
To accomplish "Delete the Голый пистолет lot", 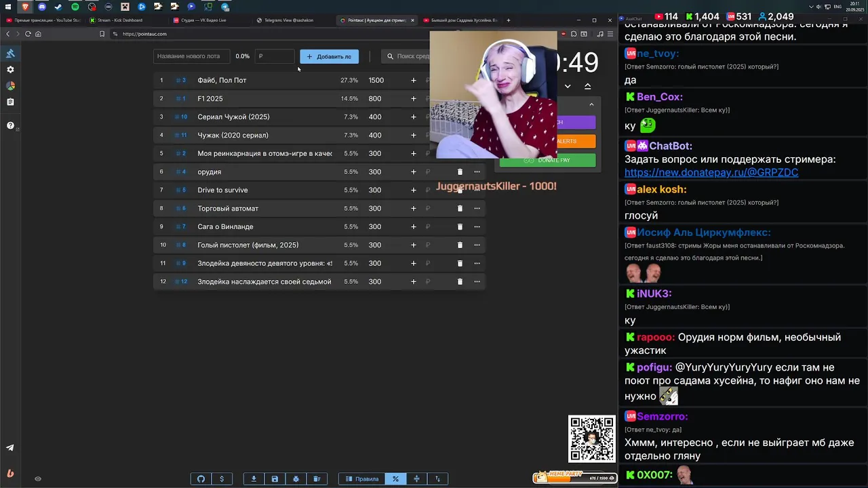I will [x=460, y=245].
